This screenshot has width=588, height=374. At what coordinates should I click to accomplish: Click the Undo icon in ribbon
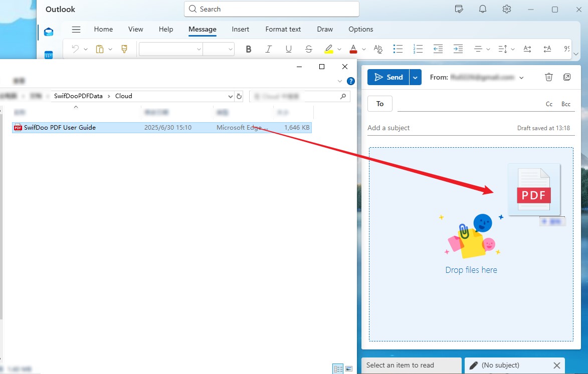click(x=75, y=49)
